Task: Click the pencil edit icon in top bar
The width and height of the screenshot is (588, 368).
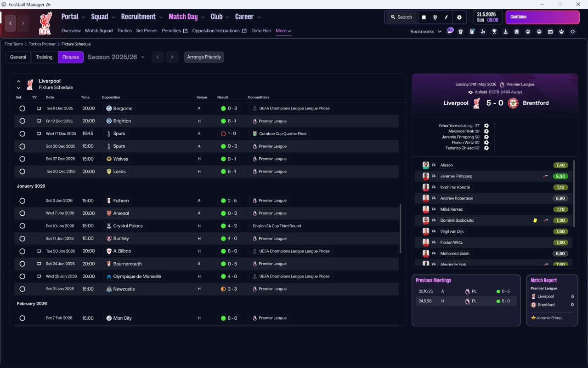Action: [446, 17]
